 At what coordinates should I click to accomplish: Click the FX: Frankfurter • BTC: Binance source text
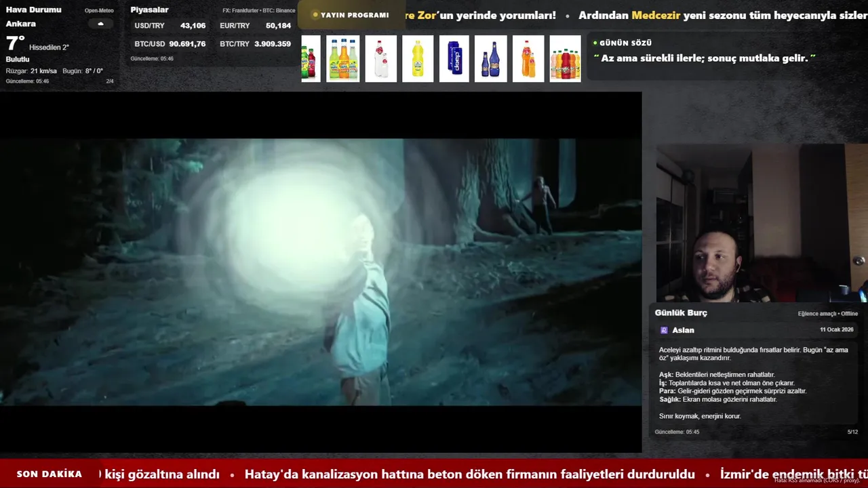pos(259,11)
